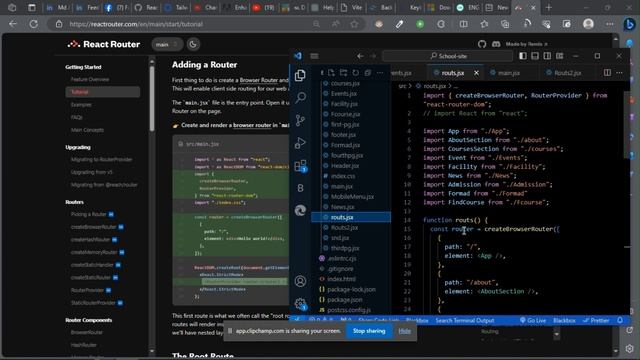The width and height of the screenshot is (640, 360).
Task: Open React Router Discord icon
Action: (496, 44)
